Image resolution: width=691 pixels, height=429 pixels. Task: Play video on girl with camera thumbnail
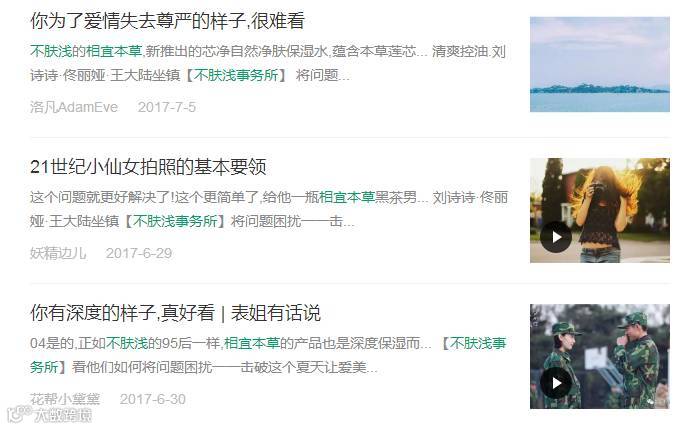[x=556, y=237]
